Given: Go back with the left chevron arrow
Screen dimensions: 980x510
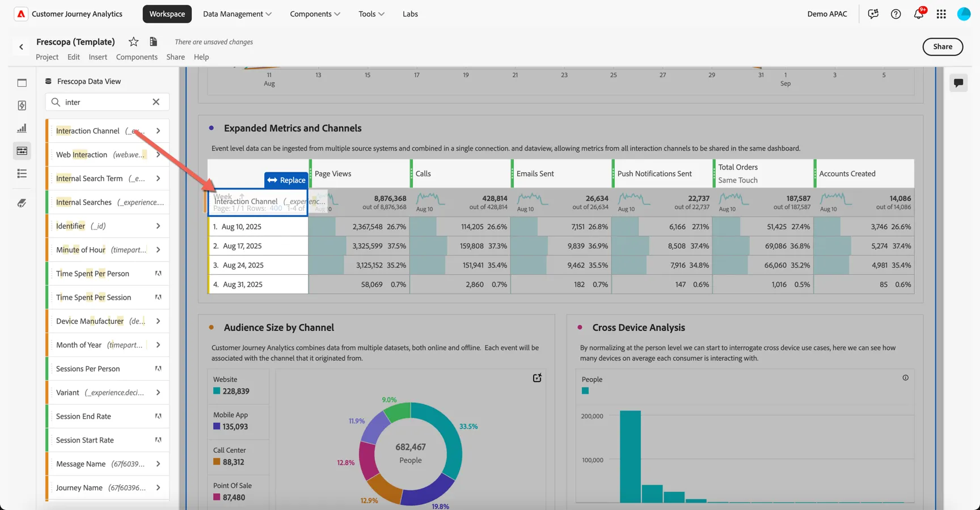Looking at the screenshot, I should 21,47.
